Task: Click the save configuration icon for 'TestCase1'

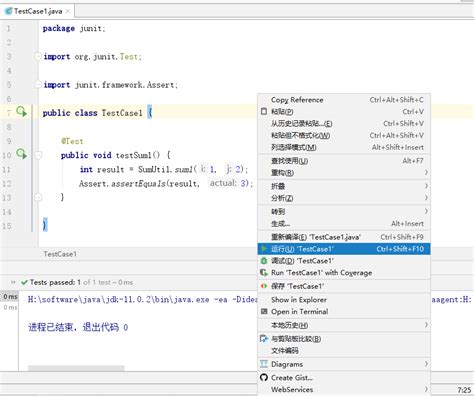Action: pyautogui.click(x=264, y=286)
